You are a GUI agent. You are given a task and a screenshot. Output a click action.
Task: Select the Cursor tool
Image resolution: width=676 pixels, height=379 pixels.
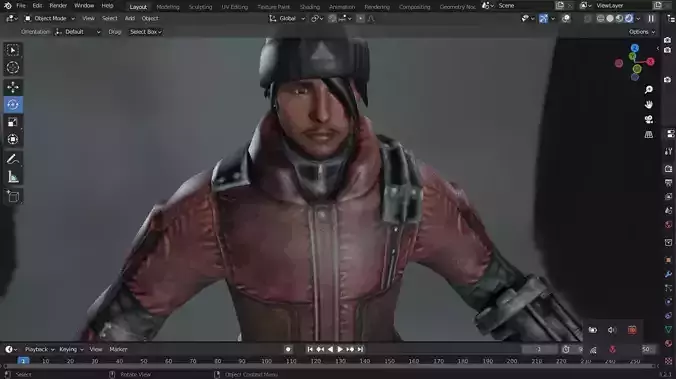pyautogui.click(x=13, y=68)
